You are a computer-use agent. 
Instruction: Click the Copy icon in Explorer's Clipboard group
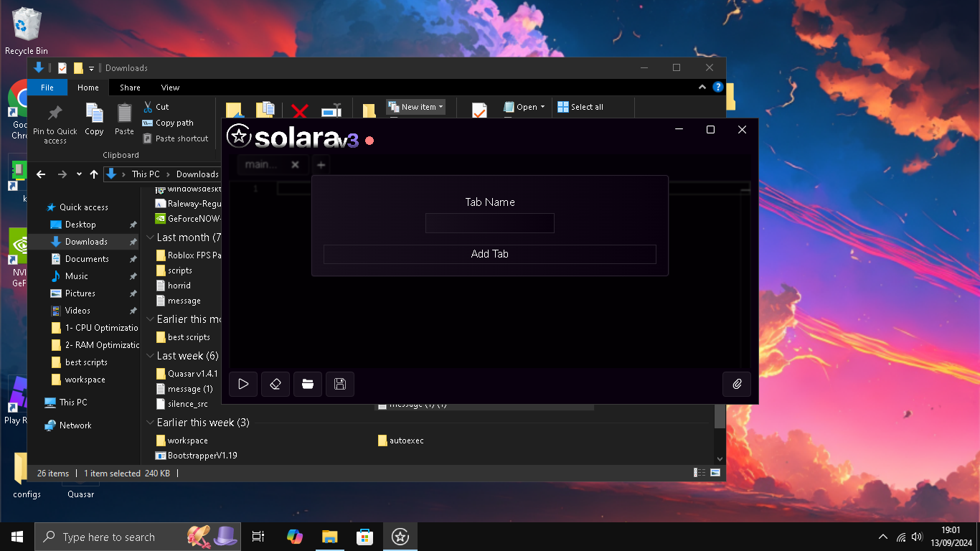[94, 113]
